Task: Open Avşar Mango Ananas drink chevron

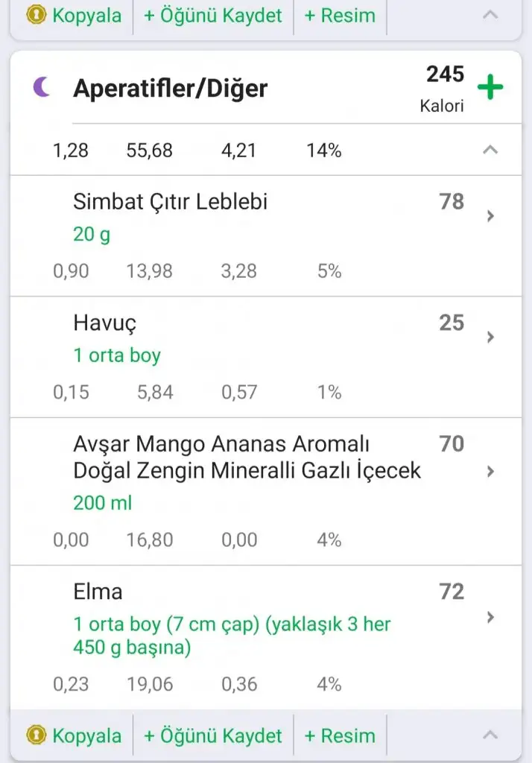Action: coord(490,472)
